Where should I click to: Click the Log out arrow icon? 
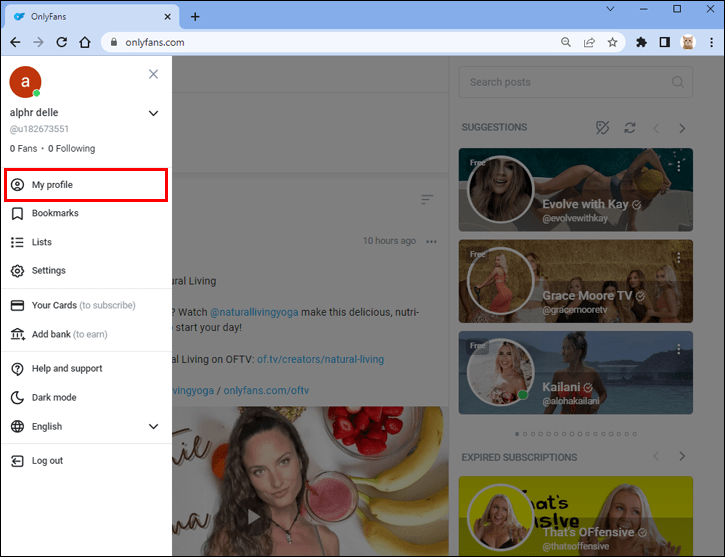coord(18,461)
